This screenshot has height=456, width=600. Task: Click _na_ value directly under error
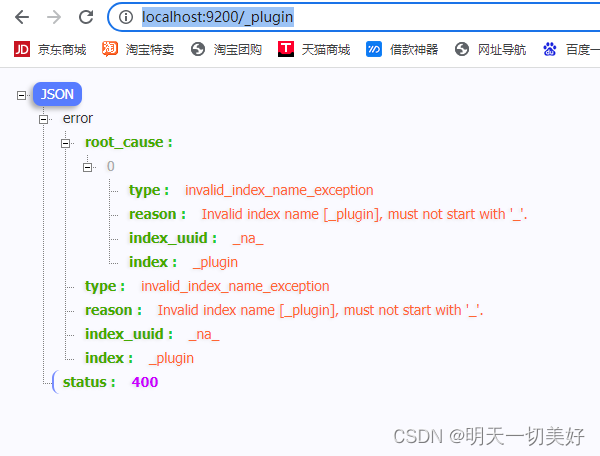pyautogui.click(x=204, y=335)
